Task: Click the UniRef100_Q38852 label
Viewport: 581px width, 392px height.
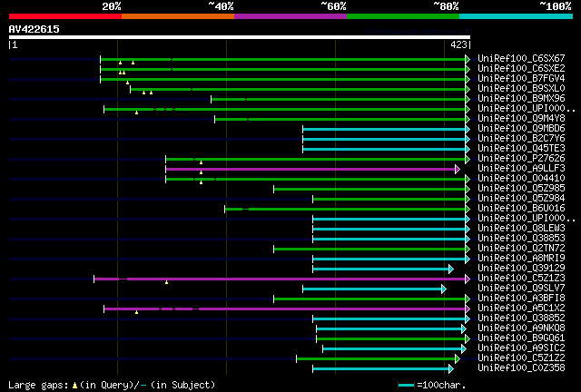Action: coord(521,318)
